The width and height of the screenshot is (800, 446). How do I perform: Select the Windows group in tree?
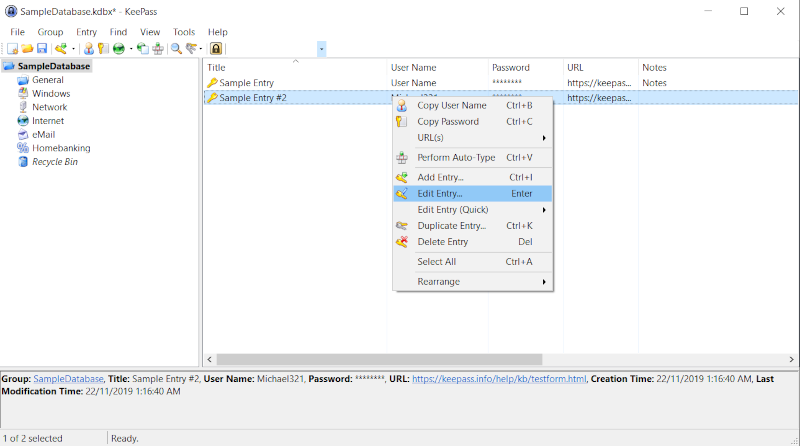click(x=51, y=94)
